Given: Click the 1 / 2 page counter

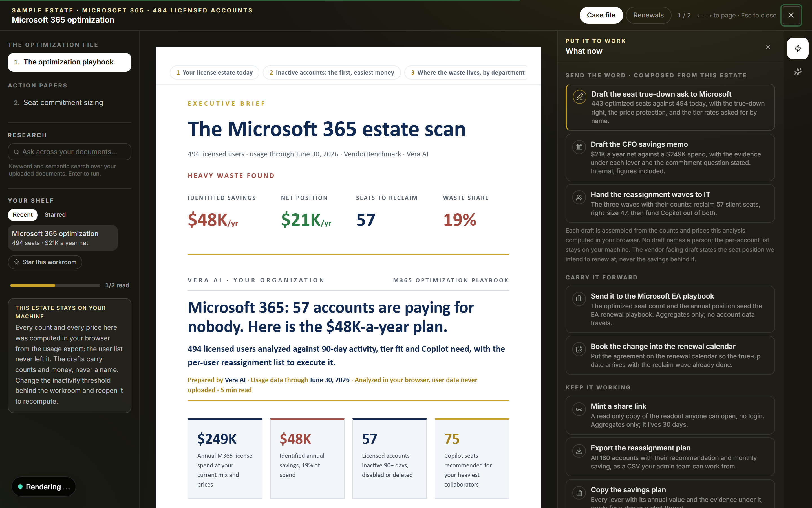Looking at the screenshot, I should click(684, 16).
